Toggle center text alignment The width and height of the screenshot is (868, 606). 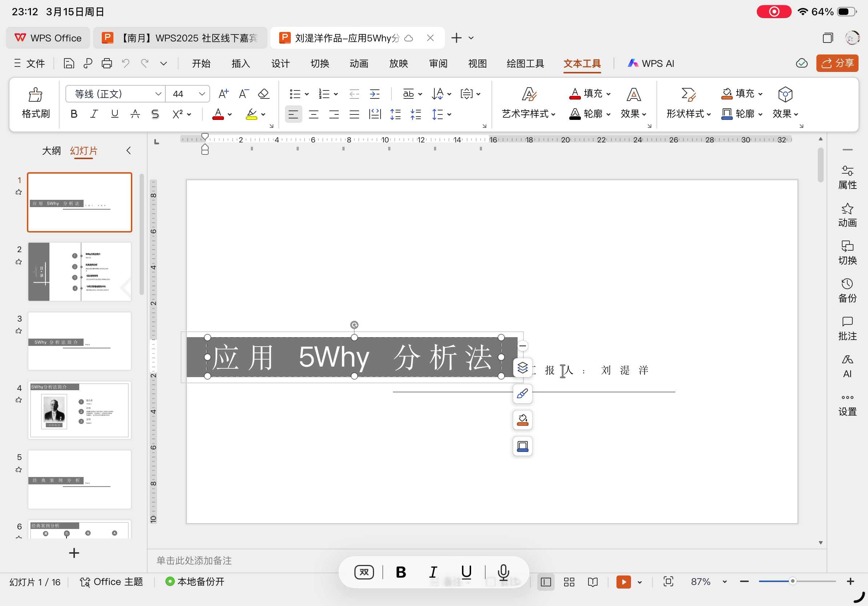click(313, 114)
